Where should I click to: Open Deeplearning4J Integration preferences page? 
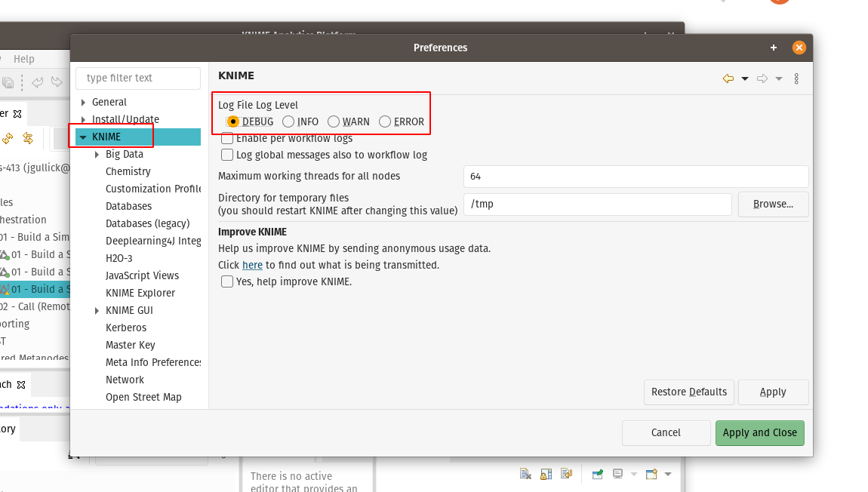tap(153, 241)
